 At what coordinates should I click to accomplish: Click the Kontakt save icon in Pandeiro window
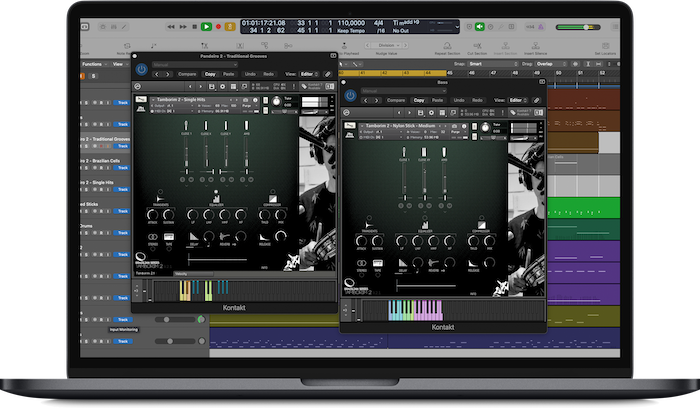coord(212,86)
